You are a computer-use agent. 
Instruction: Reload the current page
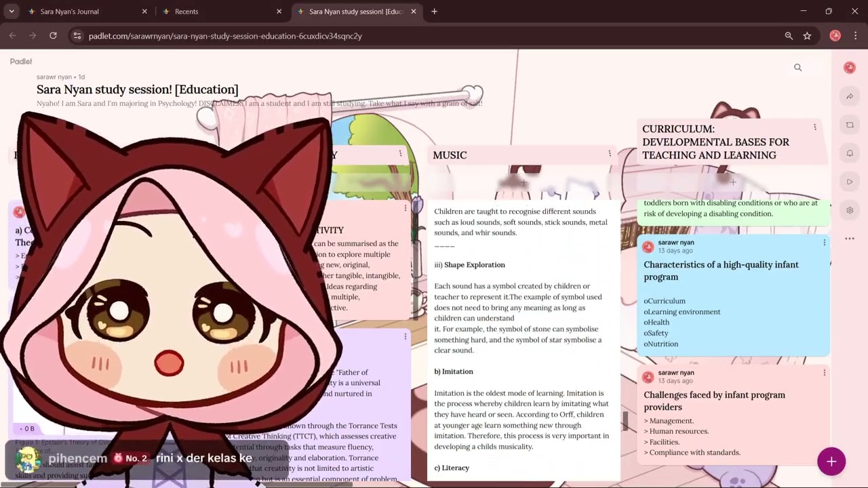53,36
